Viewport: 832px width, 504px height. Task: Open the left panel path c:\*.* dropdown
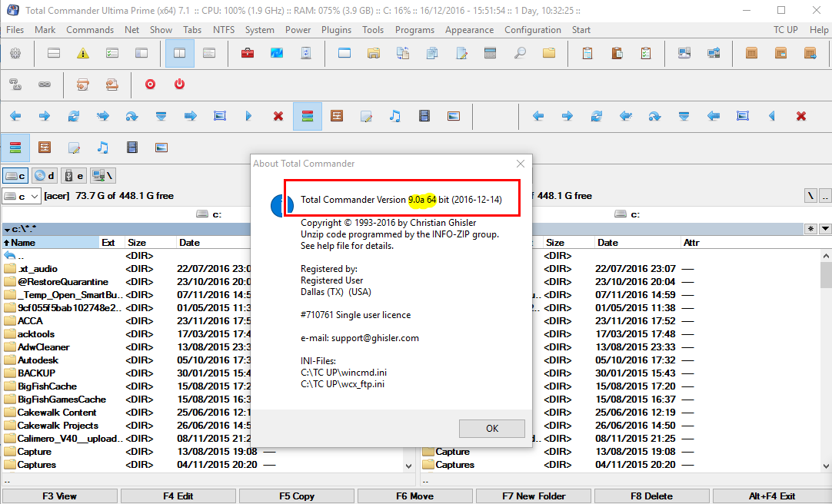pos(8,229)
